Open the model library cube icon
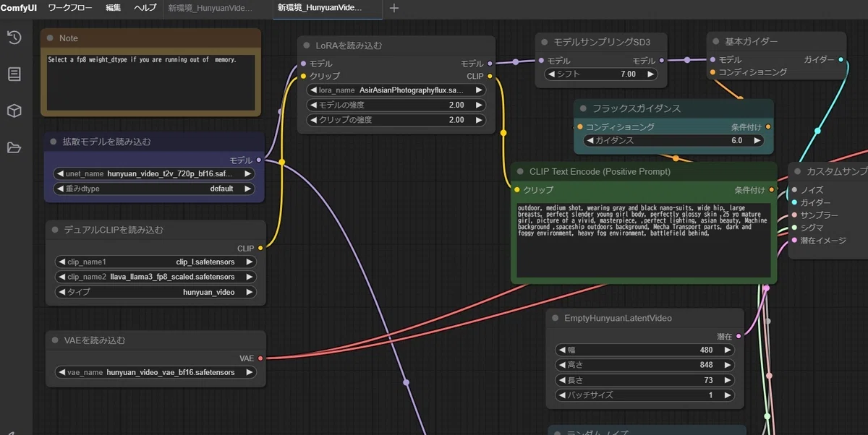 coord(14,111)
